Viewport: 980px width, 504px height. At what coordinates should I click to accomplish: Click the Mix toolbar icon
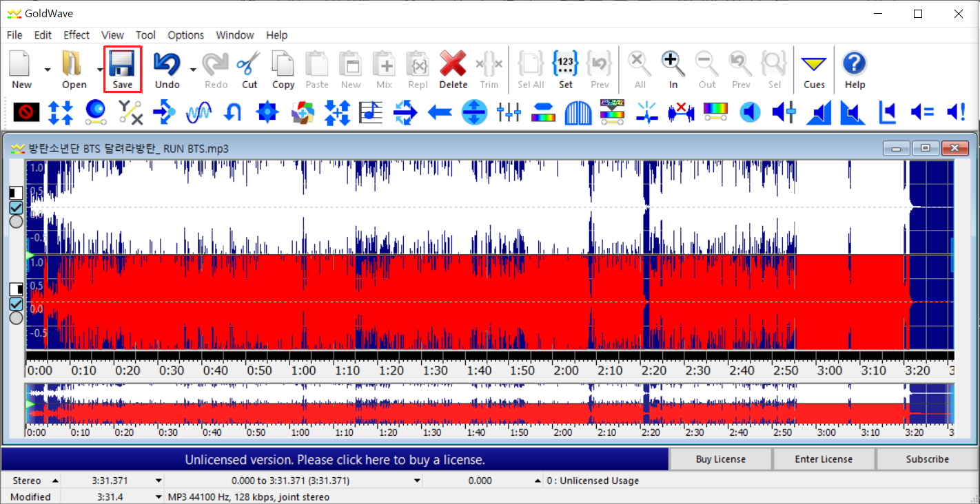[x=385, y=69]
